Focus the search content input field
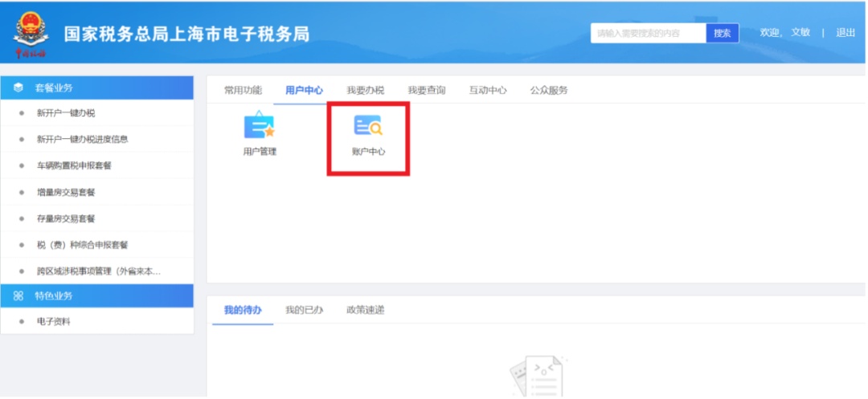868x399 pixels. pos(649,33)
